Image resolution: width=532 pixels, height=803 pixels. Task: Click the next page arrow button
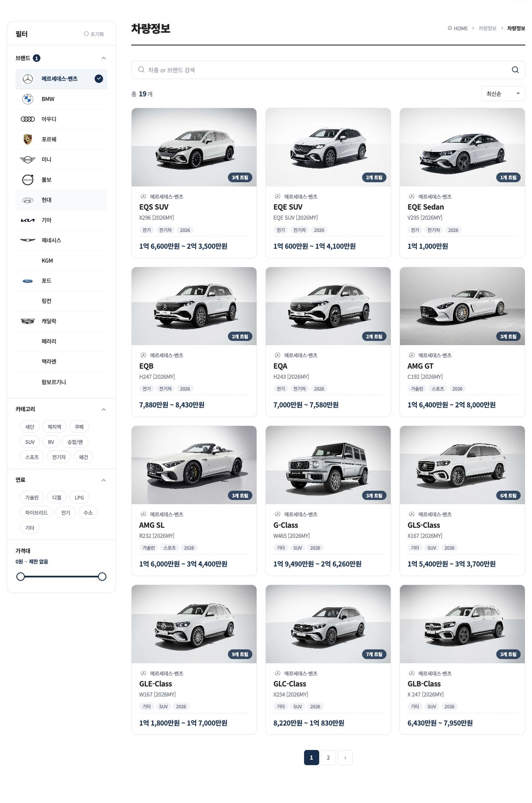click(345, 758)
